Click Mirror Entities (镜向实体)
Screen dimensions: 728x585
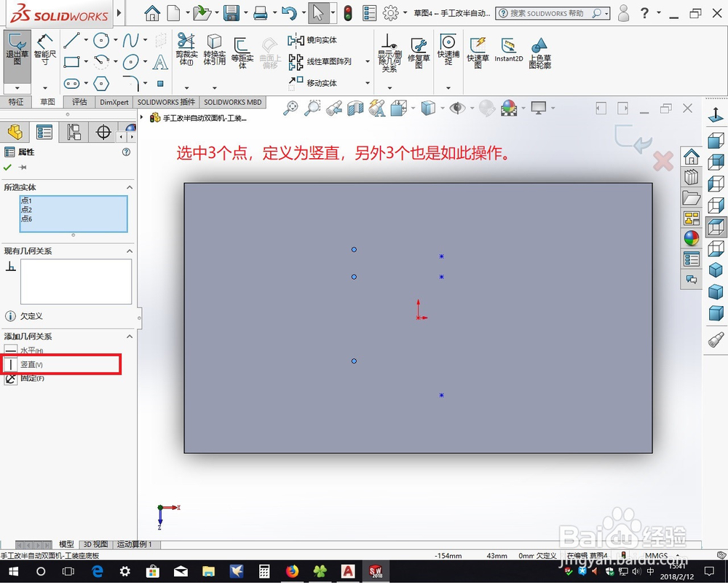click(312, 40)
